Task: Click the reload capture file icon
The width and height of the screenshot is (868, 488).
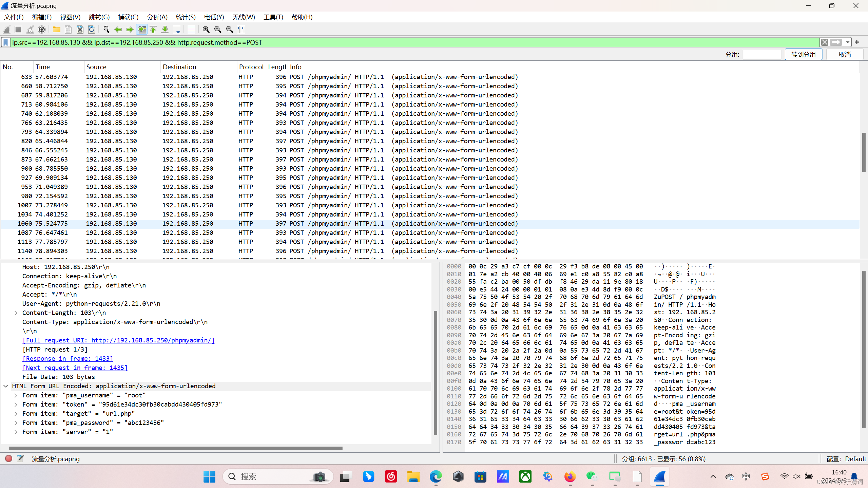Action: 92,30
